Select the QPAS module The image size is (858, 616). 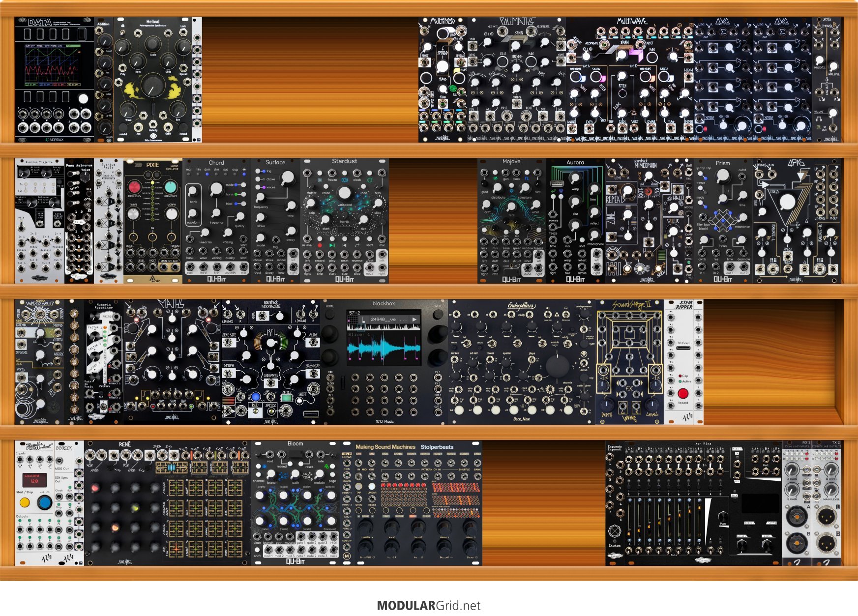(x=797, y=220)
